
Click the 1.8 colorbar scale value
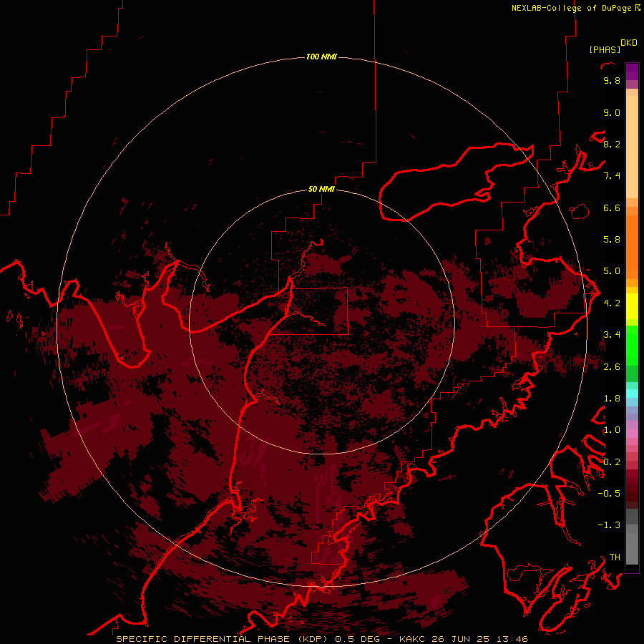[x=612, y=399]
